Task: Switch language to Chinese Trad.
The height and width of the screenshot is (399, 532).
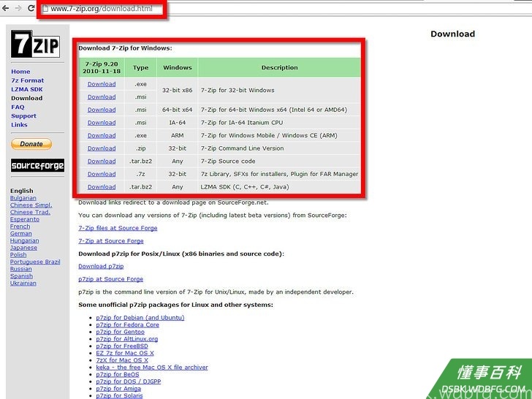Action: [30, 212]
